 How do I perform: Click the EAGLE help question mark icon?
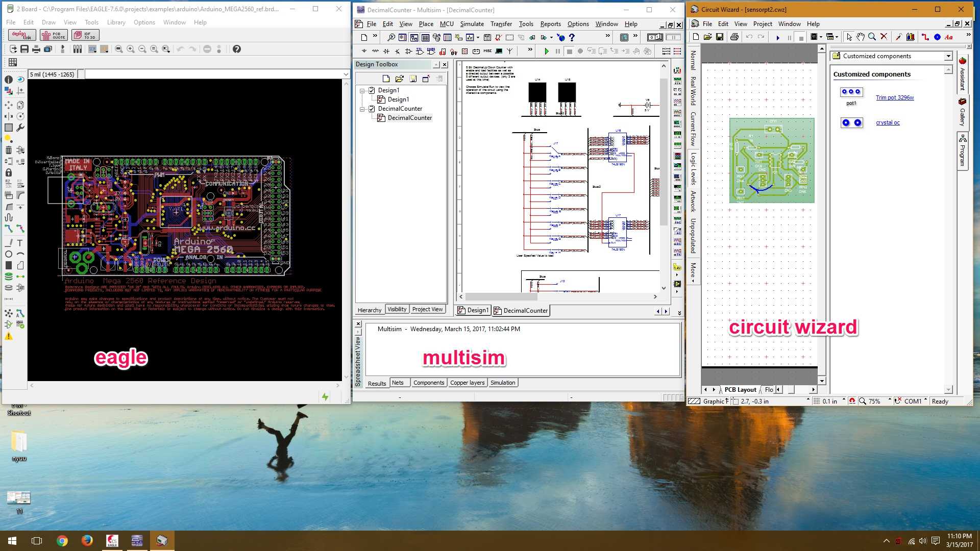(x=237, y=49)
